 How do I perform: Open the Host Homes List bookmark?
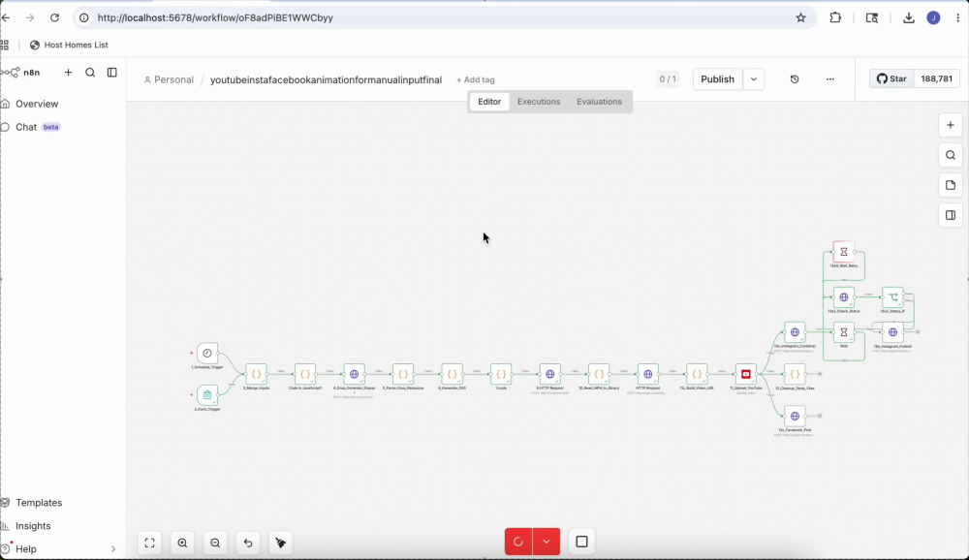point(69,45)
